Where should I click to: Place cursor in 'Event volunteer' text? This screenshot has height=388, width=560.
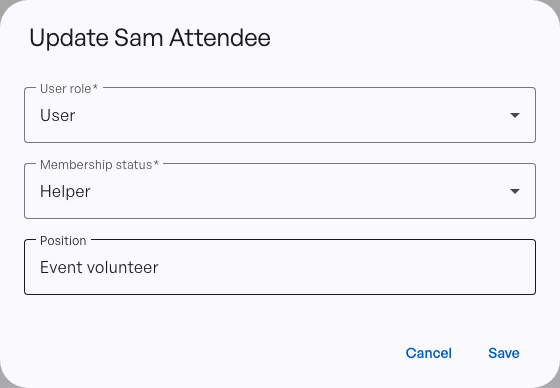pos(99,267)
